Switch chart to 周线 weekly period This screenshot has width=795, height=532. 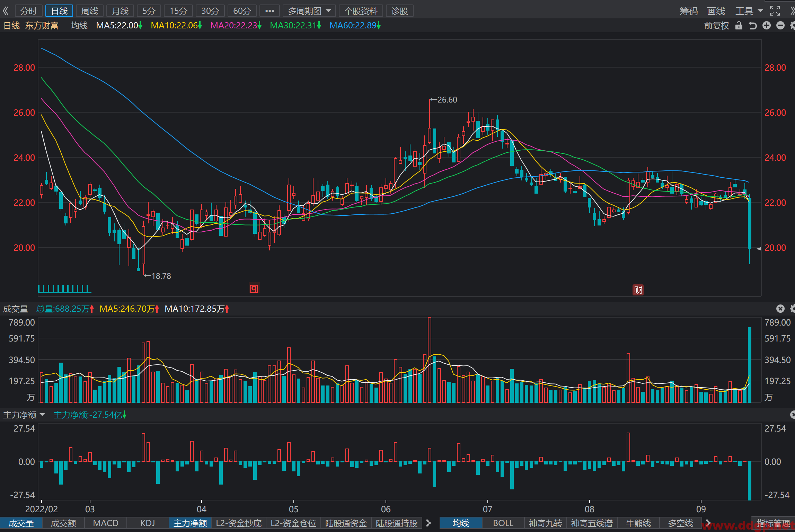90,11
